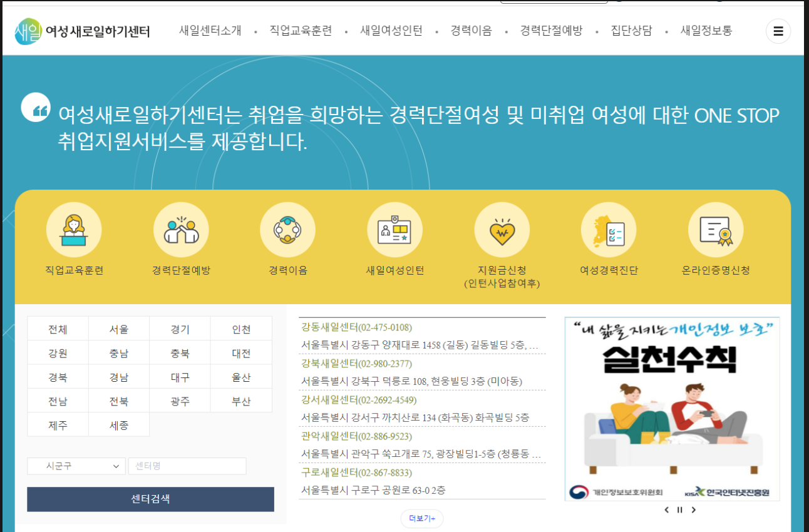Open the top 경력이음 menu
Screen dimensions: 809x532
tap(471, 31)
